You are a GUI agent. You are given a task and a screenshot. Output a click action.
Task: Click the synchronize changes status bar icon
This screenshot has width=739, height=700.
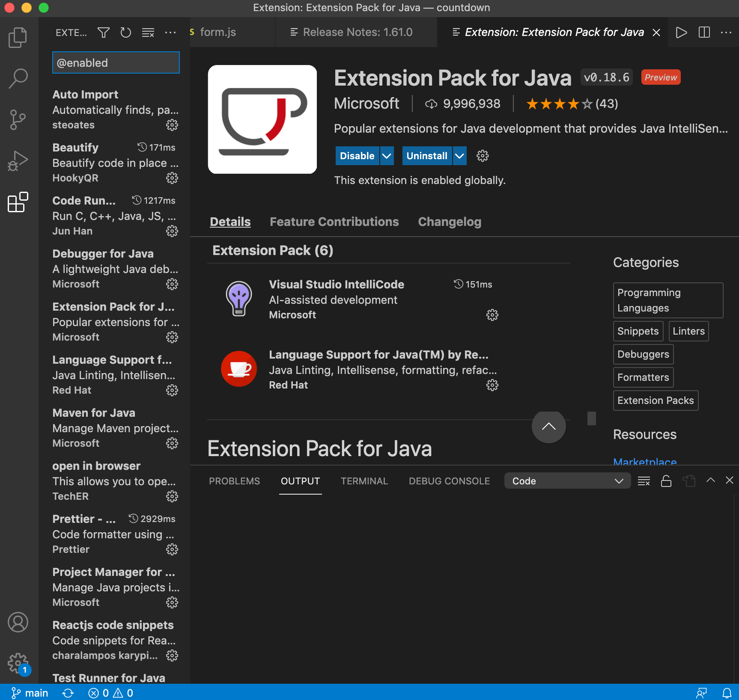pos(68,693)
